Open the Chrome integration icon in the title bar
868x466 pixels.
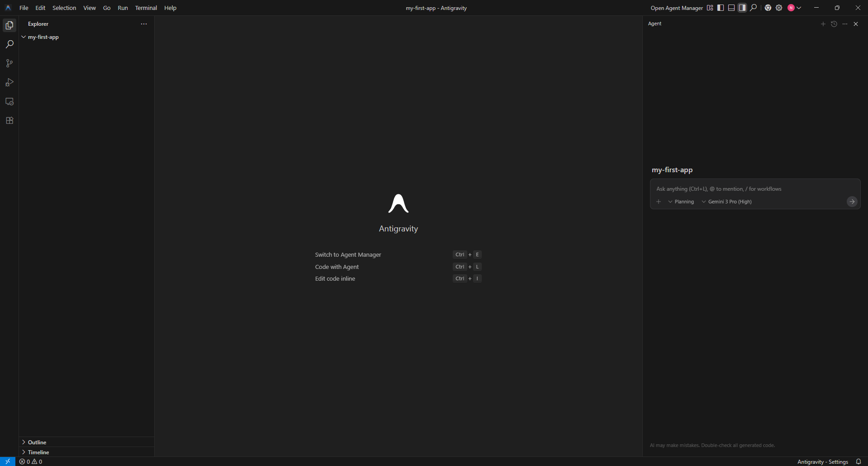pyautogui.click(x=768, y=8)
